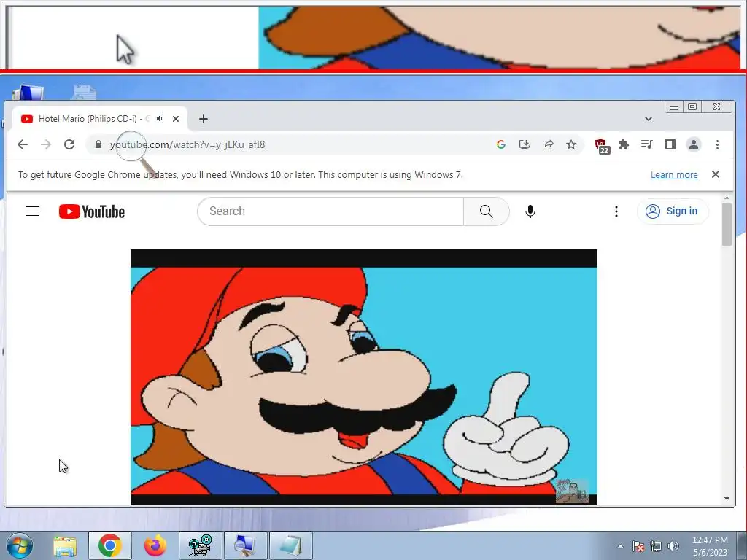This screenshot has width=747, height=560.
Task: Open the YouTube hamburger guide menu
Action: pos(33,211)
